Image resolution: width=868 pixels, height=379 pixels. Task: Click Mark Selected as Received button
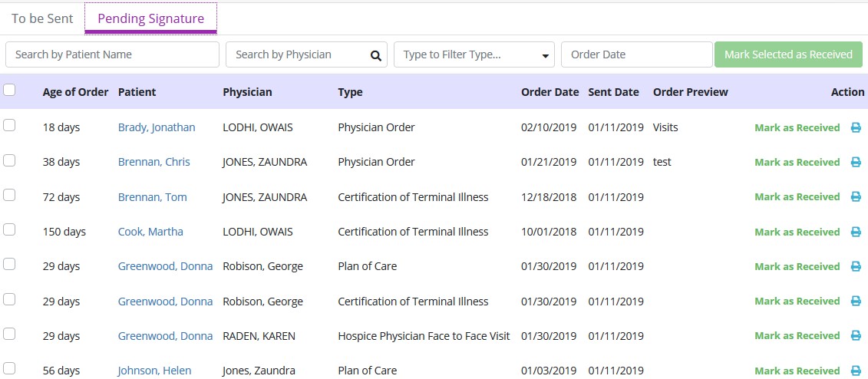click(x=788, y=54)
